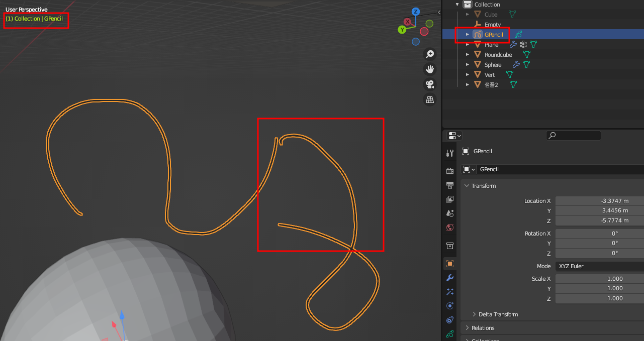Click the Plane checkered material icon in outliner
The height and width of the screenshot is (341, 644).
click(523, 45)
